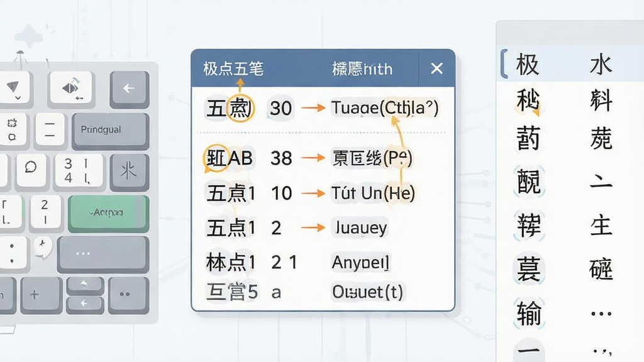Screen dimensions: 644x362
Task: Click the gear-like symbol key
Action: point(13,129)
